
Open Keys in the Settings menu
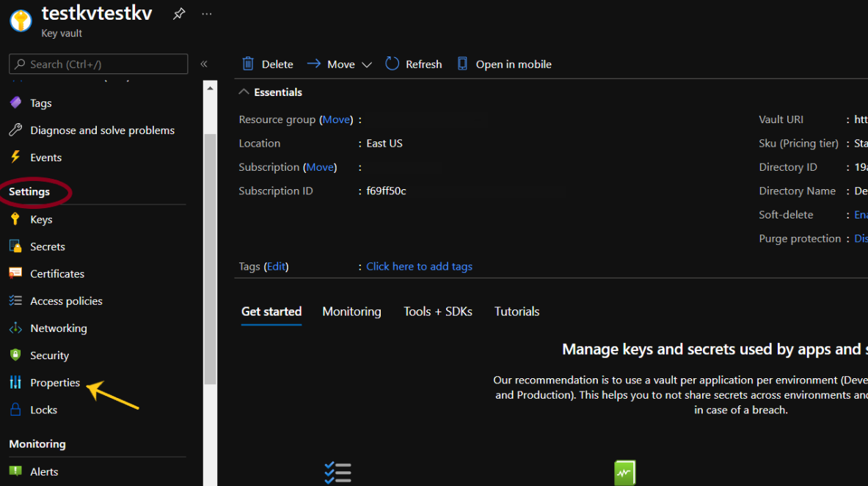point(41,220)
